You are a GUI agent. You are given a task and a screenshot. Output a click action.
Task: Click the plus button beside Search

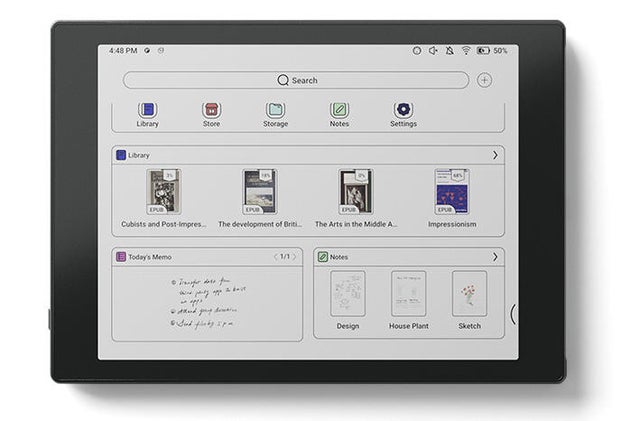pyautogui.click(x=484, y=80)
